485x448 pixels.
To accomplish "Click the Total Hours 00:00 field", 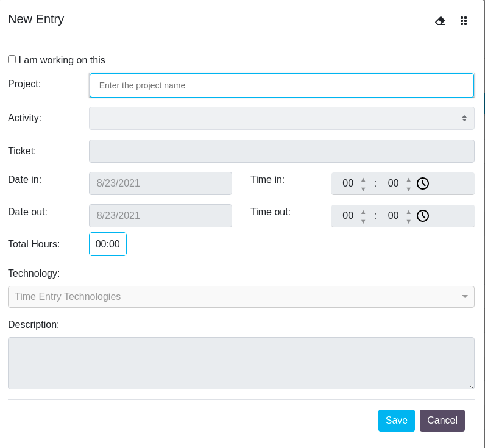I will [108, 244].
